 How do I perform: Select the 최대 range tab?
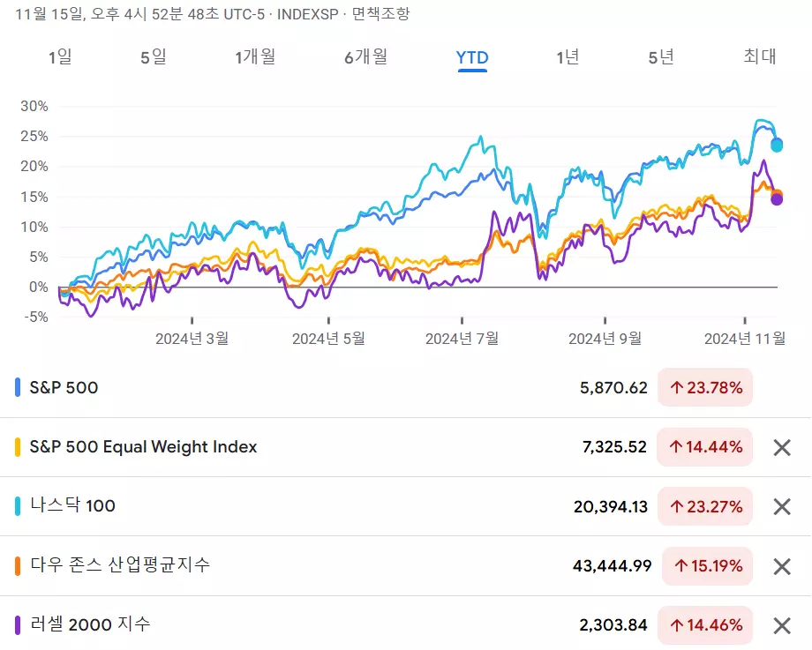pyautogui.click(x=760, y=56)
